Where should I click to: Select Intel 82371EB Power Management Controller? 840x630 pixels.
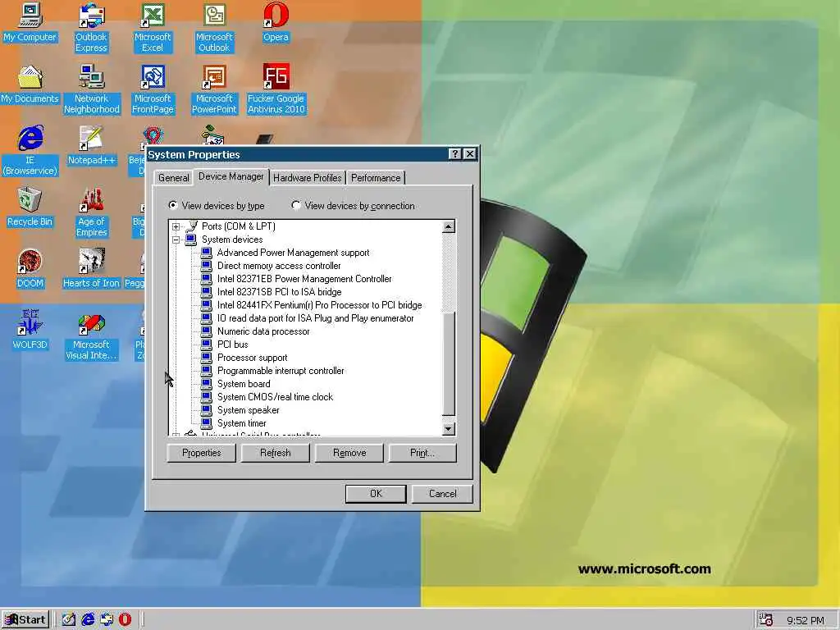pyautogui.click(x=304, y=279)
